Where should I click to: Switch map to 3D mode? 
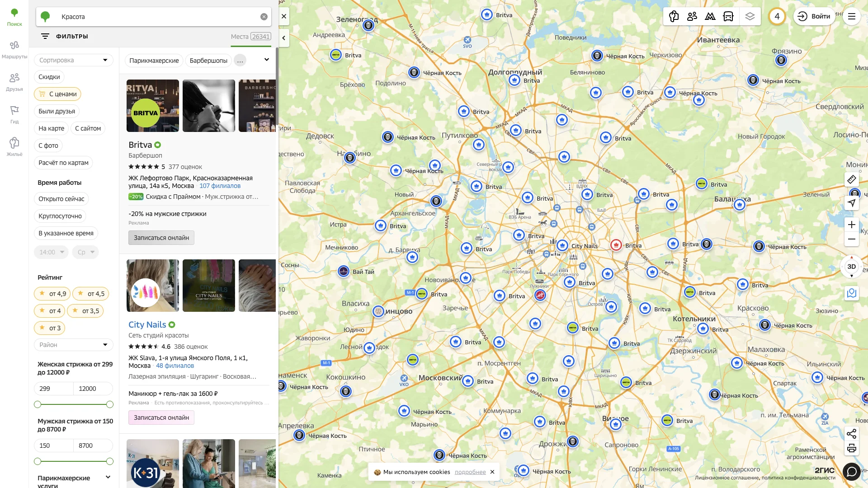pyautogui.click(x=851, y=267)
